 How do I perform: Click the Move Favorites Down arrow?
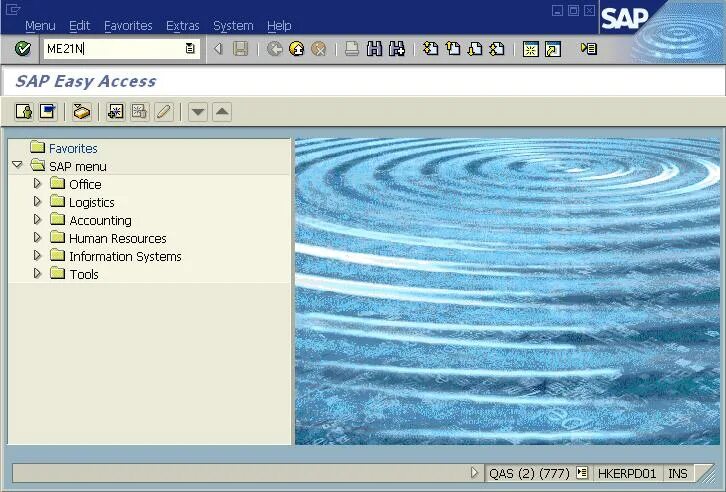pyautogui.click(x=198, y=112)
